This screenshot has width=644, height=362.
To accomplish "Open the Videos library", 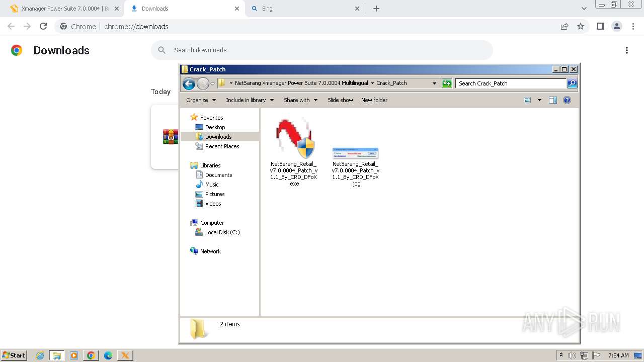I will click(x=213, y=204).
